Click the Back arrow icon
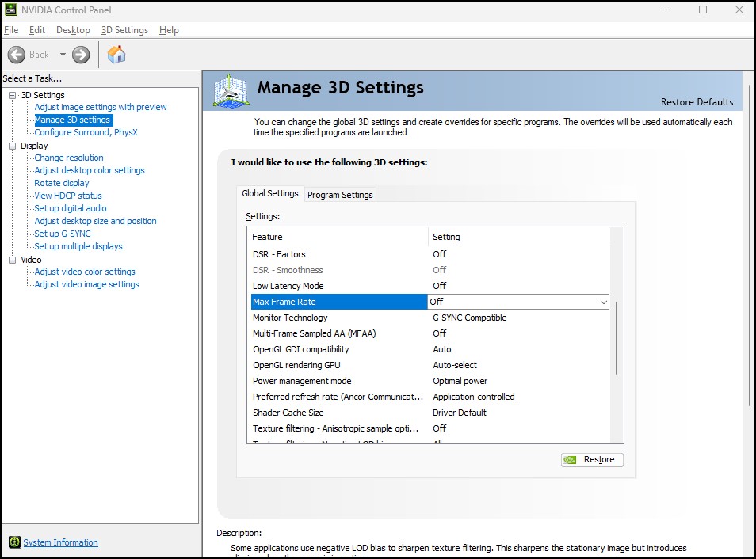 (17, 55)
